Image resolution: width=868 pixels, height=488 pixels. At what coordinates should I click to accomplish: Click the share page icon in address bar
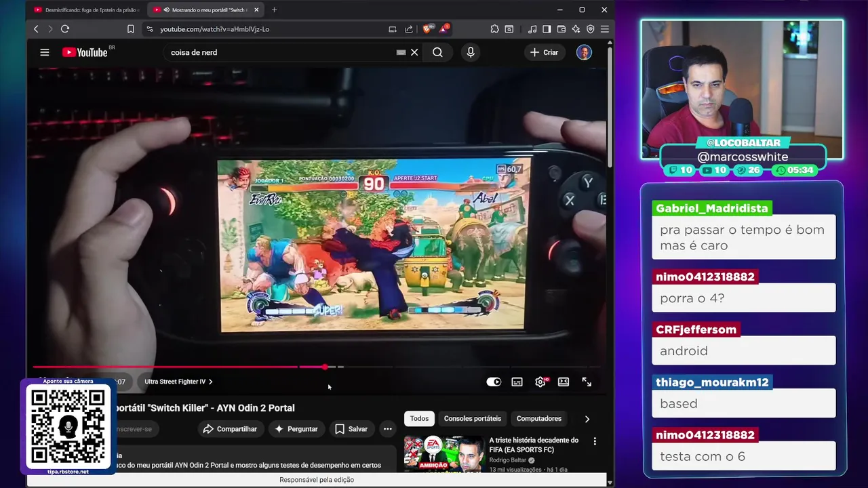click(409, 29)
